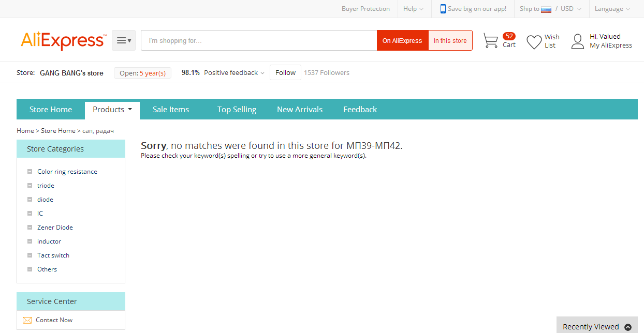
Task: Open the shopping cart icon
Action: tap(490, 41)
